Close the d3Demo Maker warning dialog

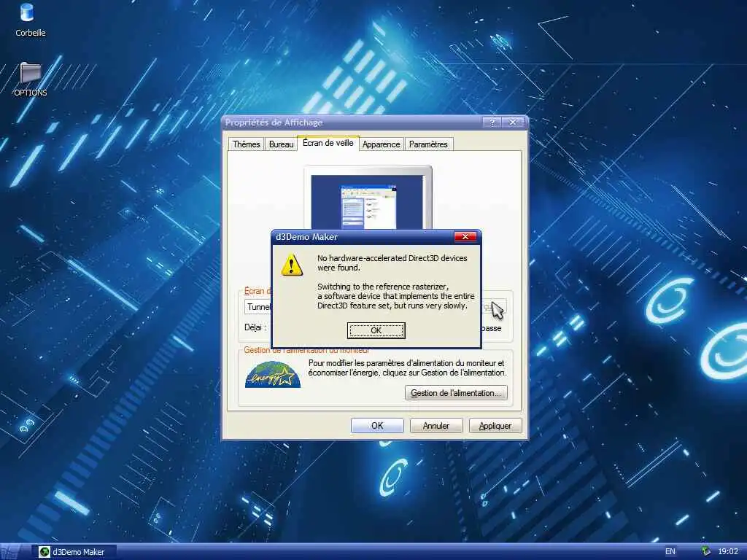pos(465,237)
